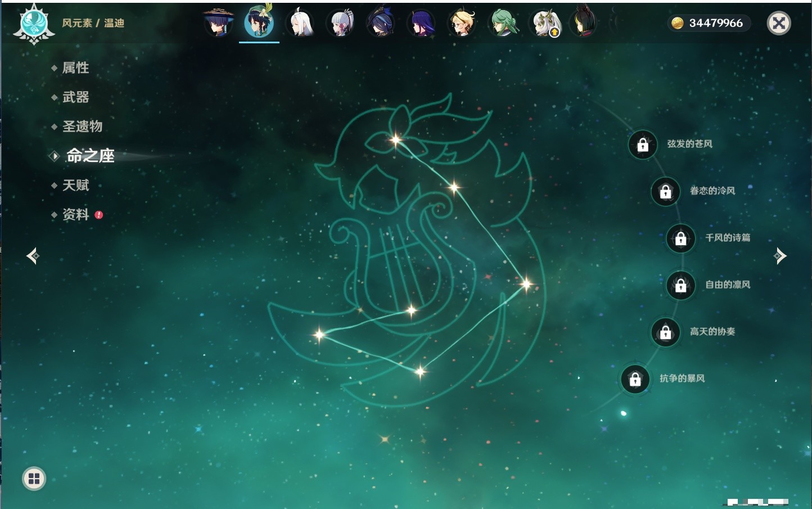
Task: View the 自由的凛风 constellation label
Action: click(728, 285)
